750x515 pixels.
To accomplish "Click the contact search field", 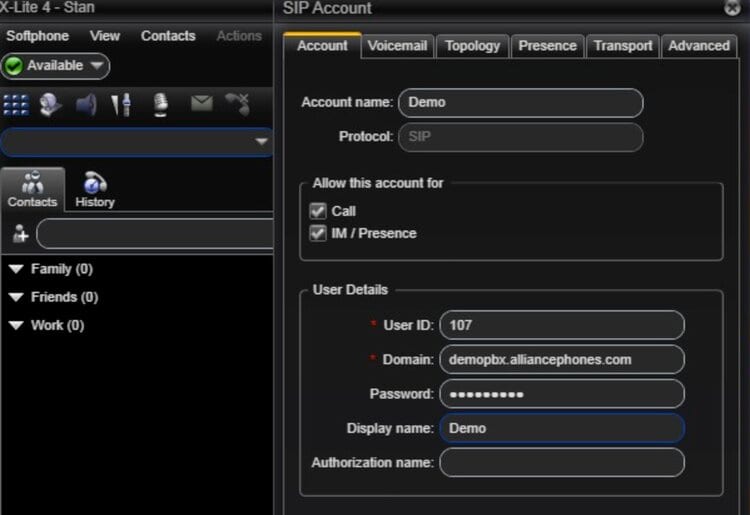I will pyautogui.click(x=155, y=234).
